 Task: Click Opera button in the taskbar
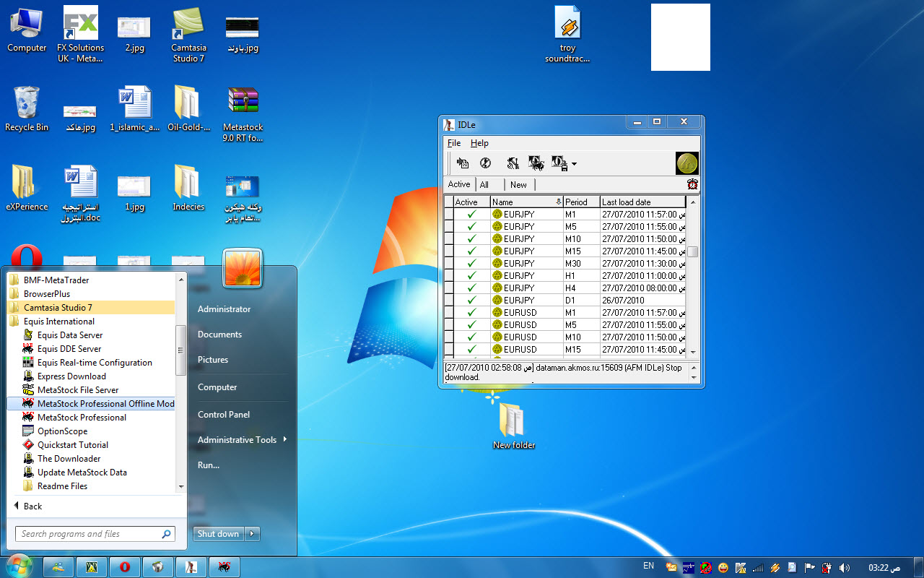point(125,567)
